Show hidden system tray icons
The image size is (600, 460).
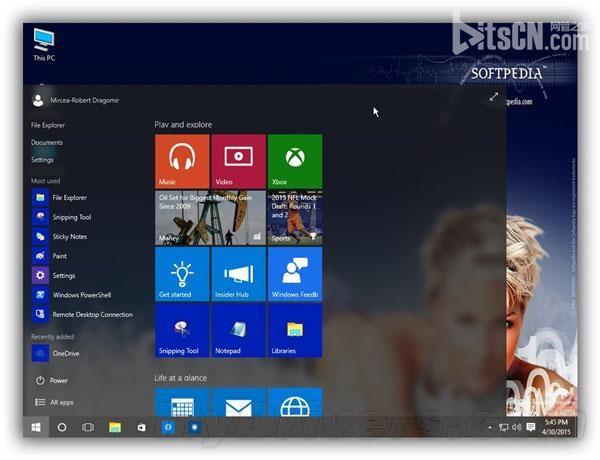[490, 427]
